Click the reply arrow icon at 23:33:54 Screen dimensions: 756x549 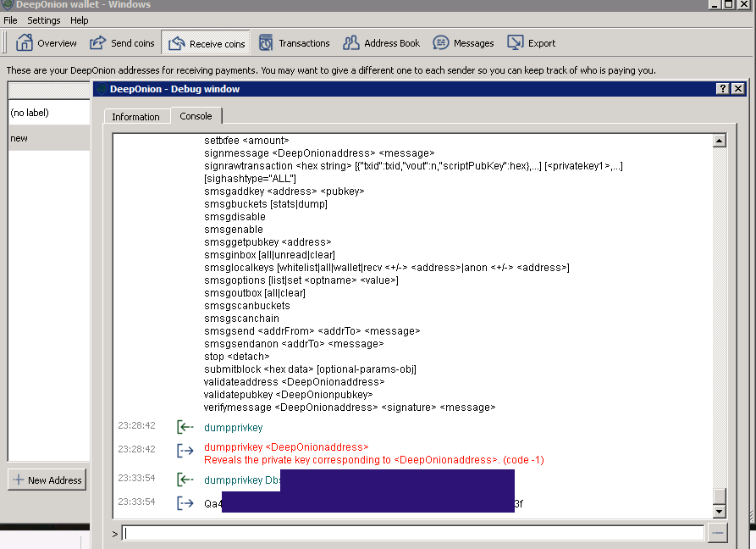click(185, 503)
